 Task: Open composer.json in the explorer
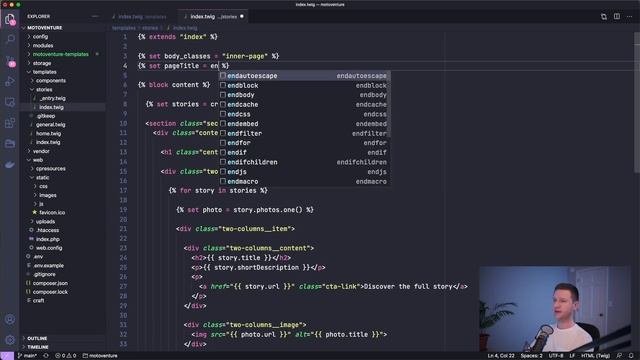click(50, 283)
